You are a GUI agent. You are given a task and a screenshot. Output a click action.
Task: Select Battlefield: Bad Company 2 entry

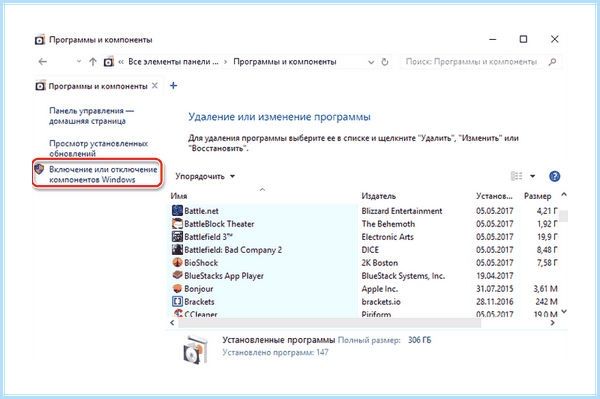(233, 250)
